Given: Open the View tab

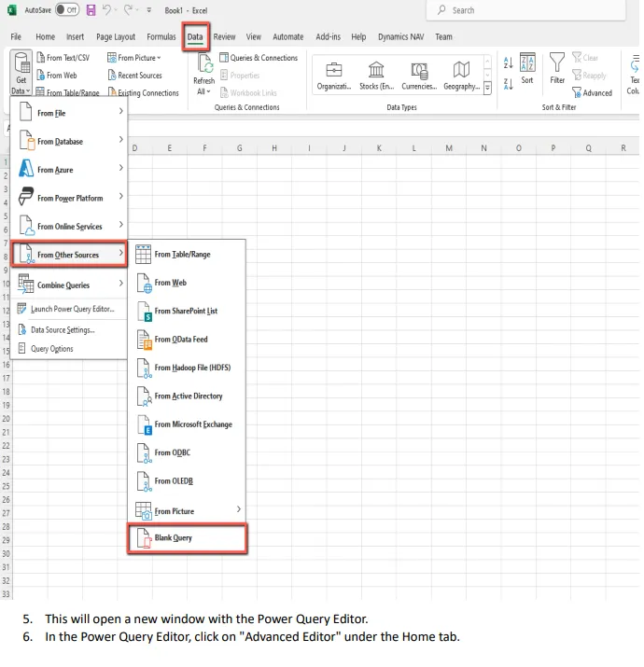Looking at the screenshot, I should 254,37.
